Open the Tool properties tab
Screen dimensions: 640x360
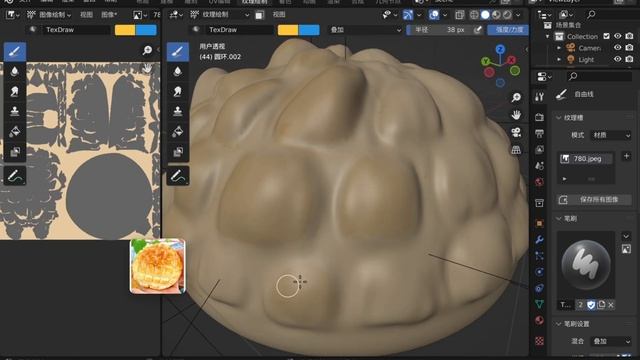tap(539, 96)
